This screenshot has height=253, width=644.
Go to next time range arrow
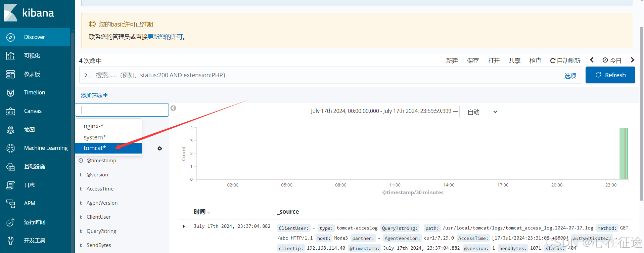point(633,60)
